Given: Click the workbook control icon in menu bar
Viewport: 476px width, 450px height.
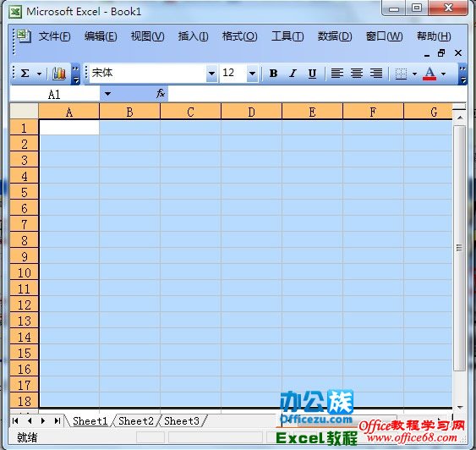Looking at the screenshot, I should point(24,36).
